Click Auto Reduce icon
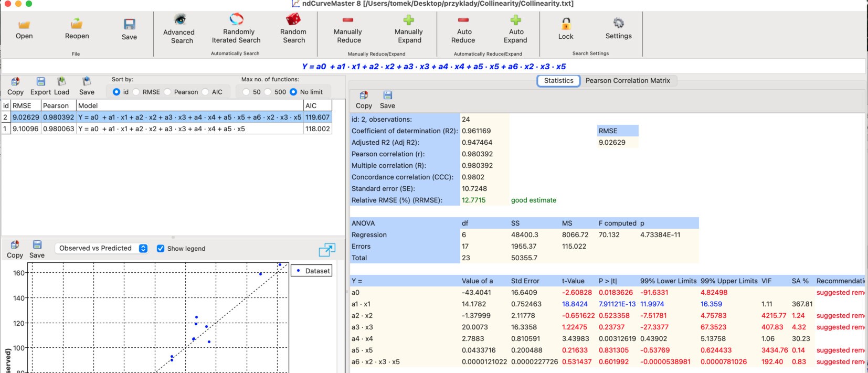 pyautogui.click(x=463, y=20)
